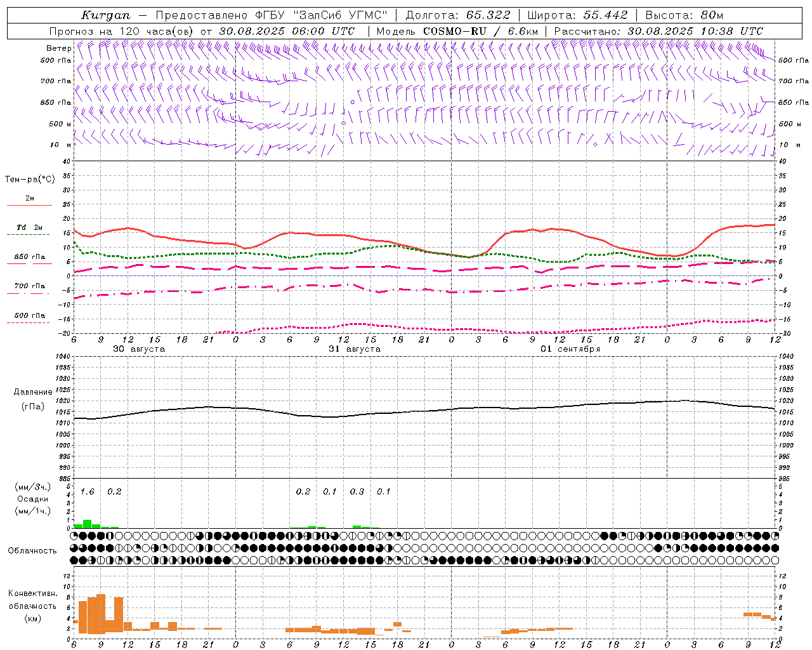Image resolution: width=812 pixels, height=650 pixels.
Task: Click the '30 августа' date label
Action: [x=139, y=349]
